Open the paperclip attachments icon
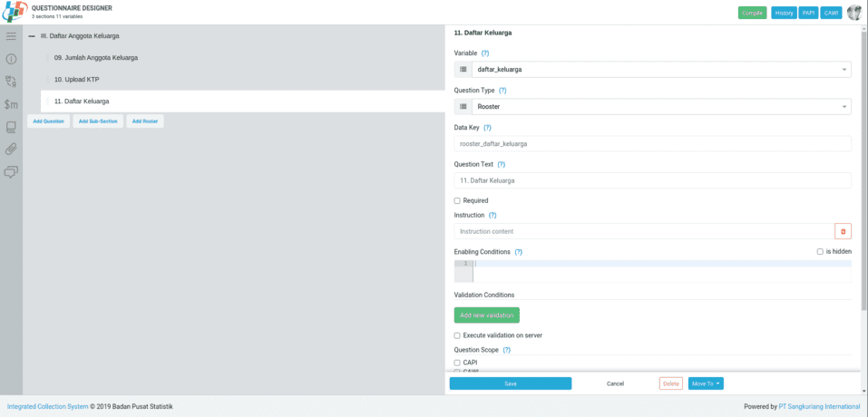This screenshot has width=868, height=417. pyautogui.click(x=11, y=150)
